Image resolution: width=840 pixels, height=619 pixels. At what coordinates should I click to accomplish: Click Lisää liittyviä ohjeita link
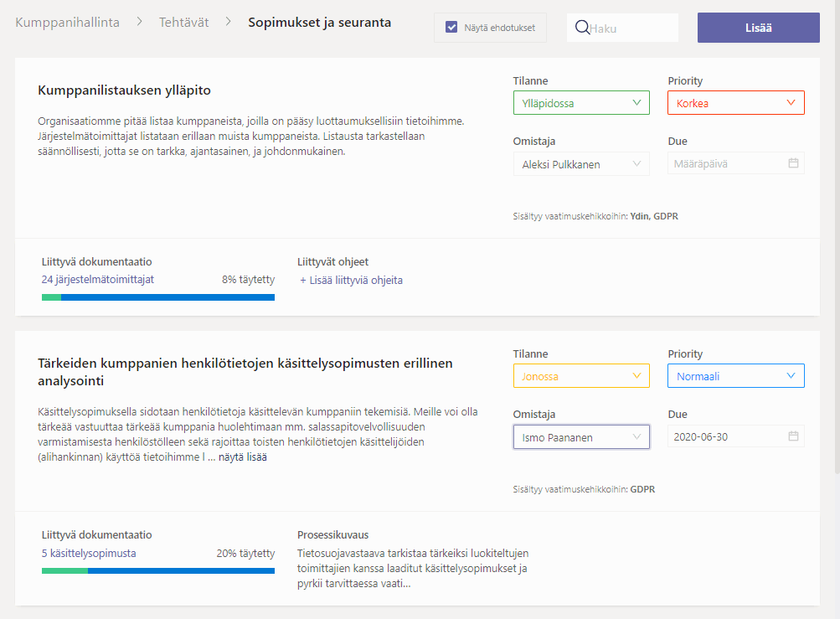pos(351,280)
